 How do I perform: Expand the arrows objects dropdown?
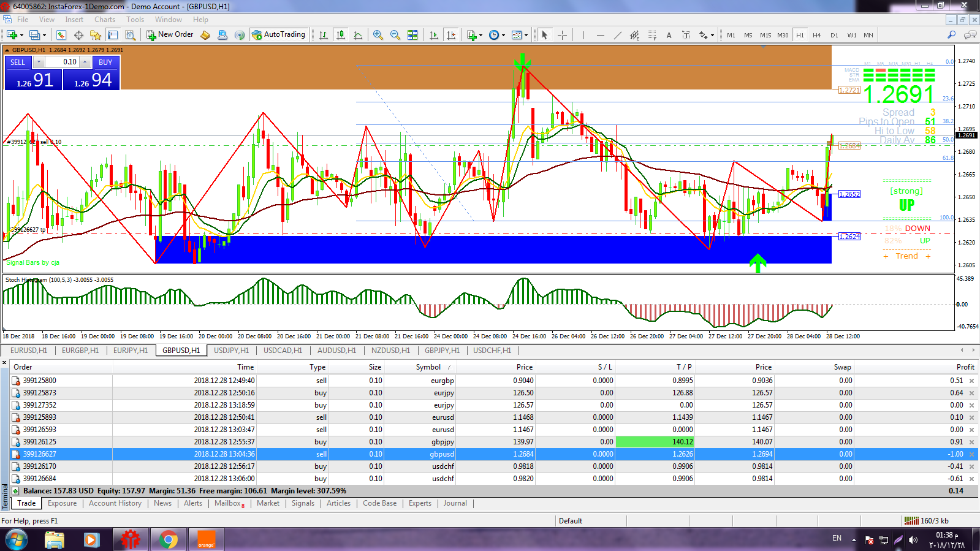click(712, 35)
